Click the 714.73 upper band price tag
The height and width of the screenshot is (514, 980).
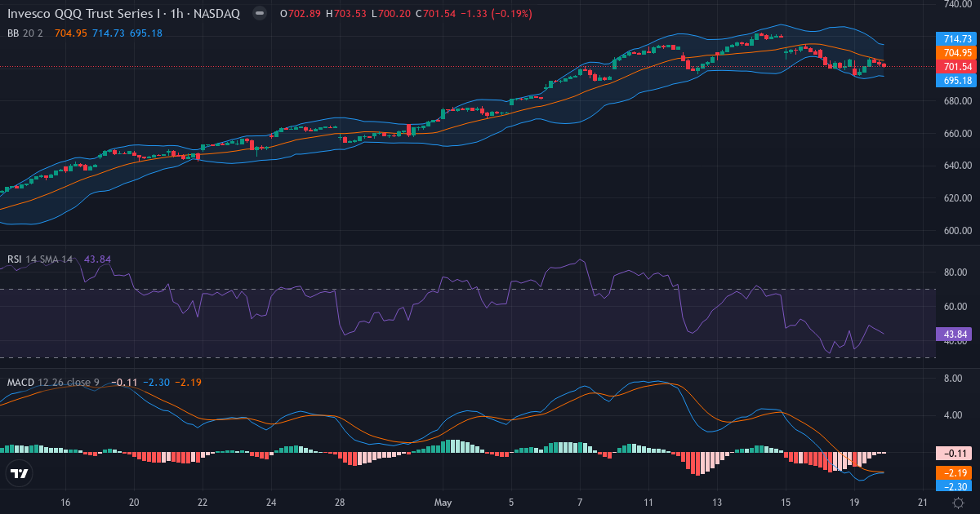[957, 38]
